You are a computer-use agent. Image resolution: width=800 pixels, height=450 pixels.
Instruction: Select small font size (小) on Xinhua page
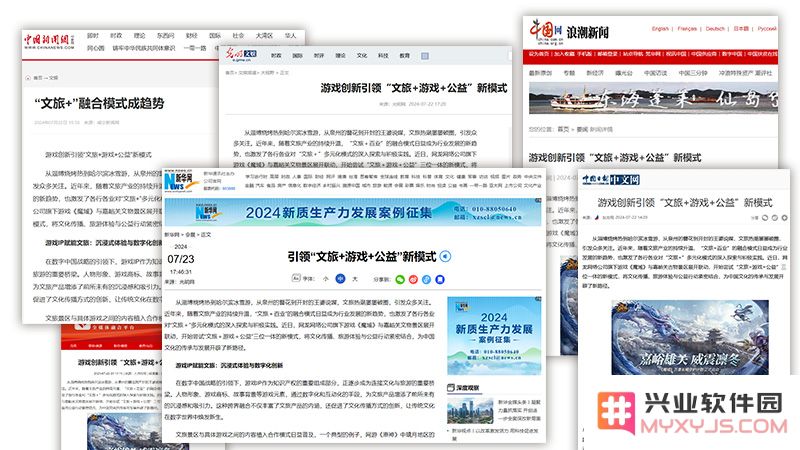[326, 279]
